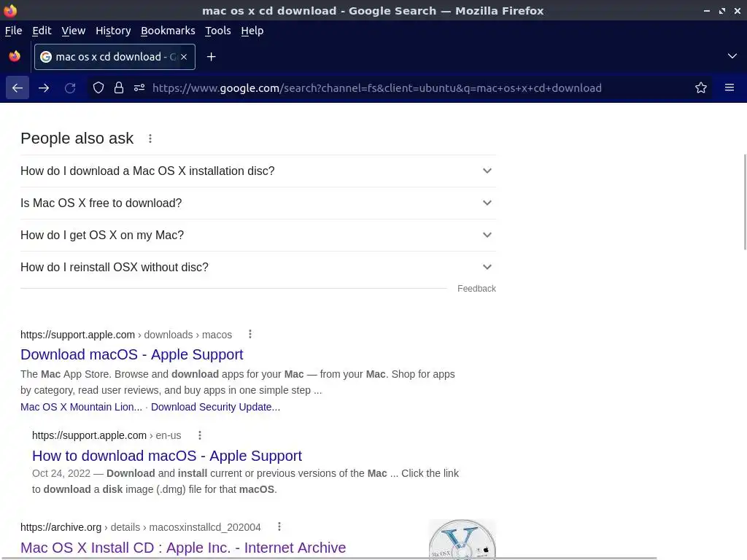Click the site security padlock icon

(119, 87)
